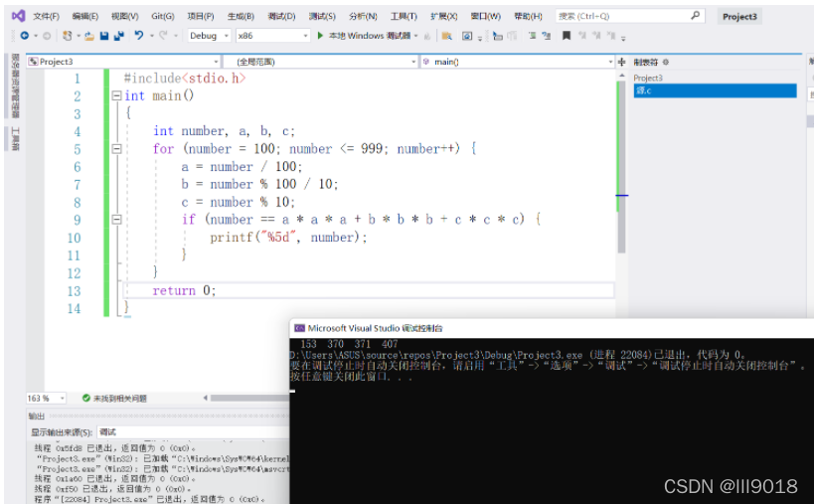Image resolution: width=814 pixels, height=504 pixels.
Task: Click the Save floppy disk icon
Action: pos(104,36)
